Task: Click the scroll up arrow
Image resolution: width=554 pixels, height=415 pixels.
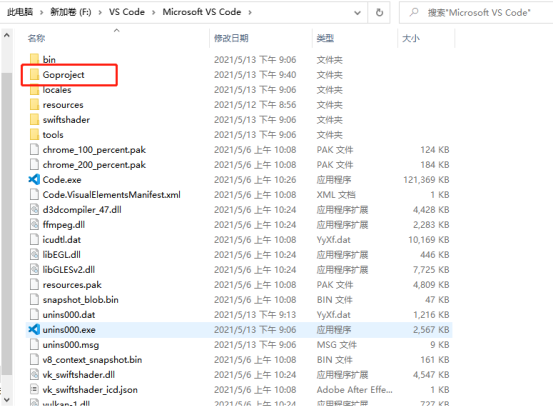Action: click(x=7, y=35)
